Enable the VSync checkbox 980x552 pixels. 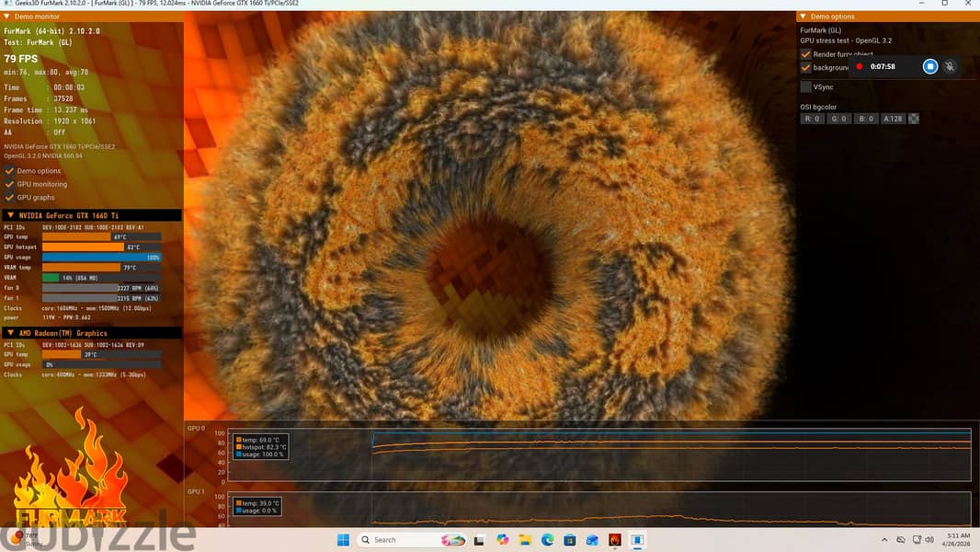tap(805, 86)
